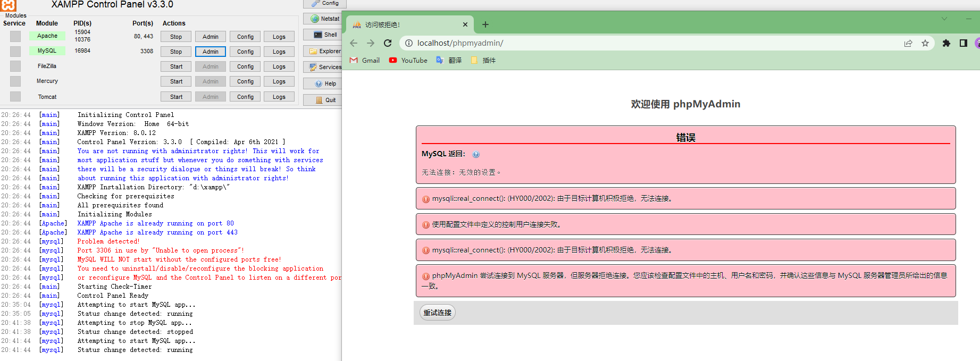Close the 访问被拒绝 tab
The width and height of the screenshot is (980, 361).
click(x=465, y=24)
